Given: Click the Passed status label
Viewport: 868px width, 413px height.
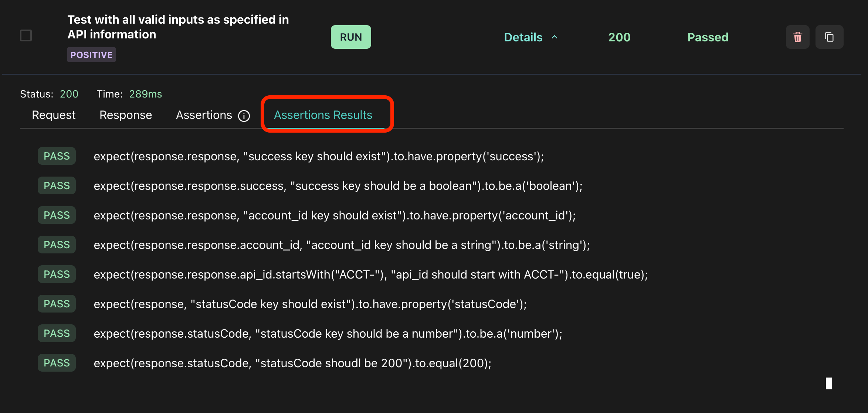Looking at the screenshot, I should pos(708,37).
